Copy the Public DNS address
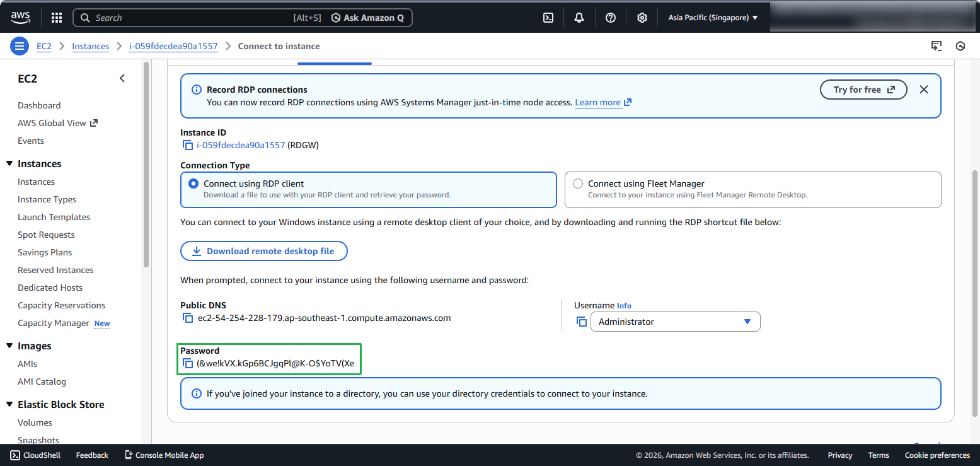 coord(188,318)
